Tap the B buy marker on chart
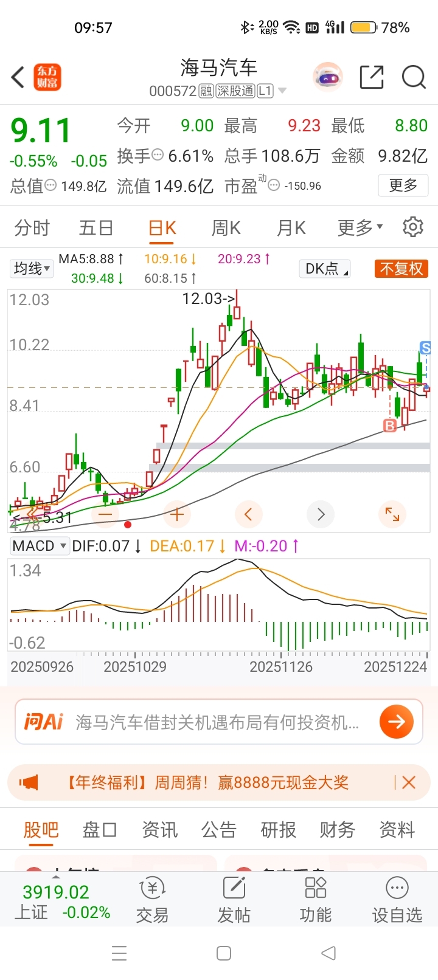 [x=390, y=426]
